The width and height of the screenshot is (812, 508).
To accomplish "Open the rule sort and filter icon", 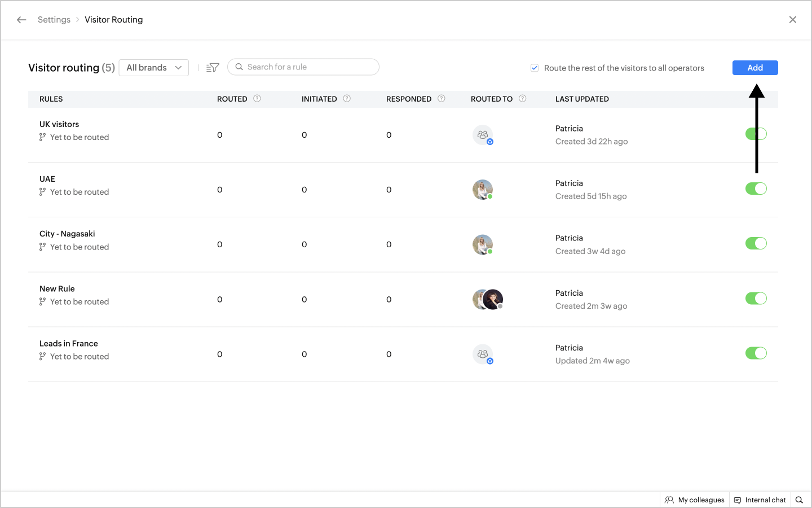I will coord(213,68).
